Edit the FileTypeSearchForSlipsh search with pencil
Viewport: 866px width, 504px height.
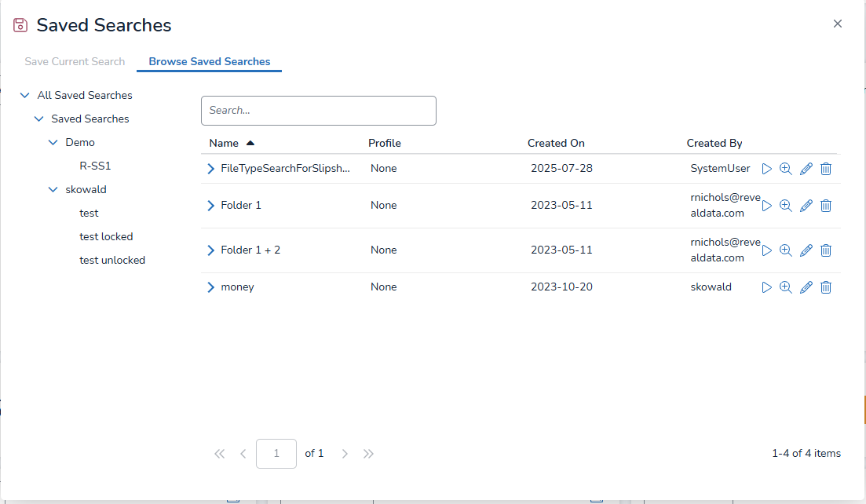pos(806,169)
